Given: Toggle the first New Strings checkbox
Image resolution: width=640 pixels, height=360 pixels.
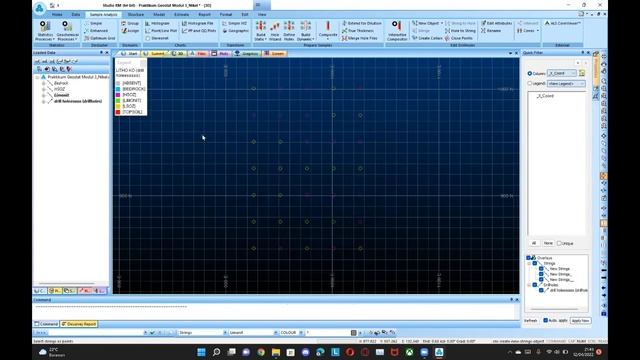Looking at the screenshot, I should pos(541,269).
